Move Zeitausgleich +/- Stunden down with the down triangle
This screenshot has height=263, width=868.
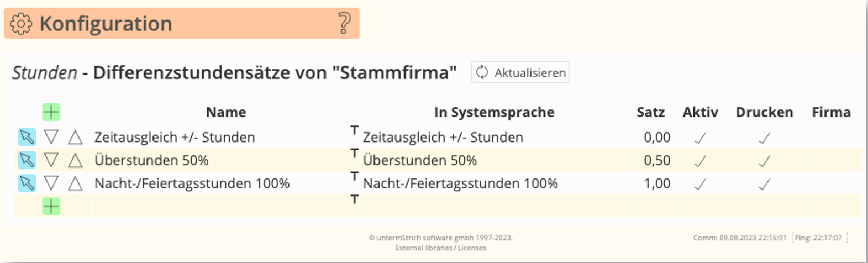pyautogui.click(x=51, y=137)
